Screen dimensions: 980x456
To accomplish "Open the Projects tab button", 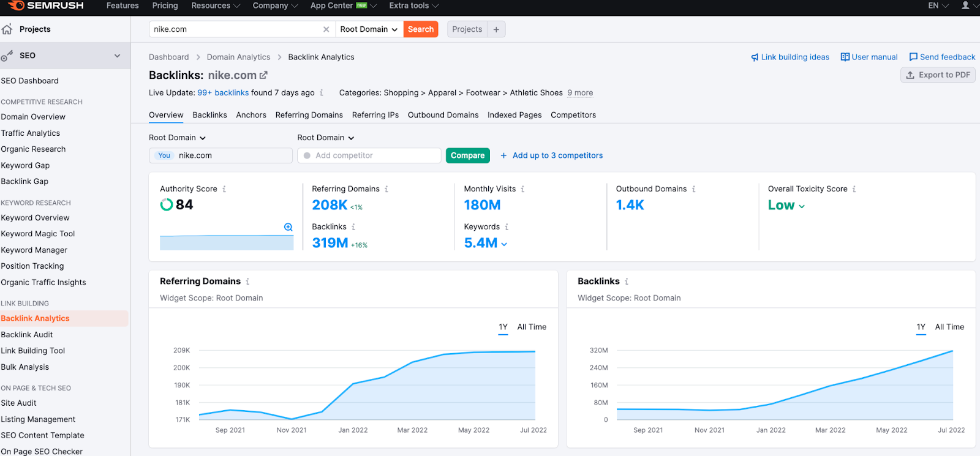I will click(467, 29).
